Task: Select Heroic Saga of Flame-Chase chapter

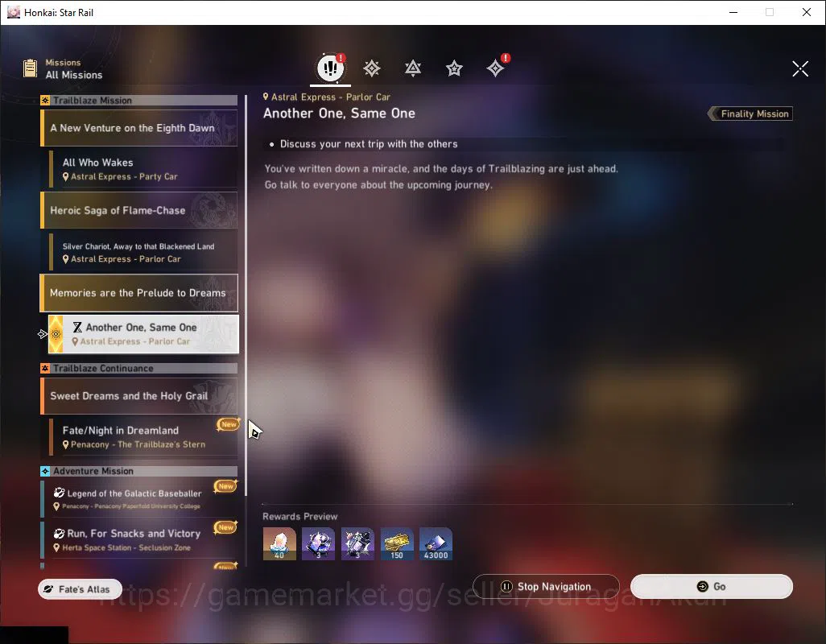Action: [139, 210]
